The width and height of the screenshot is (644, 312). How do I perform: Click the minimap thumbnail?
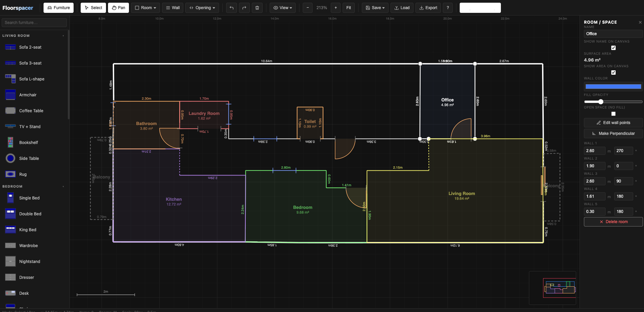coord(553,288)
